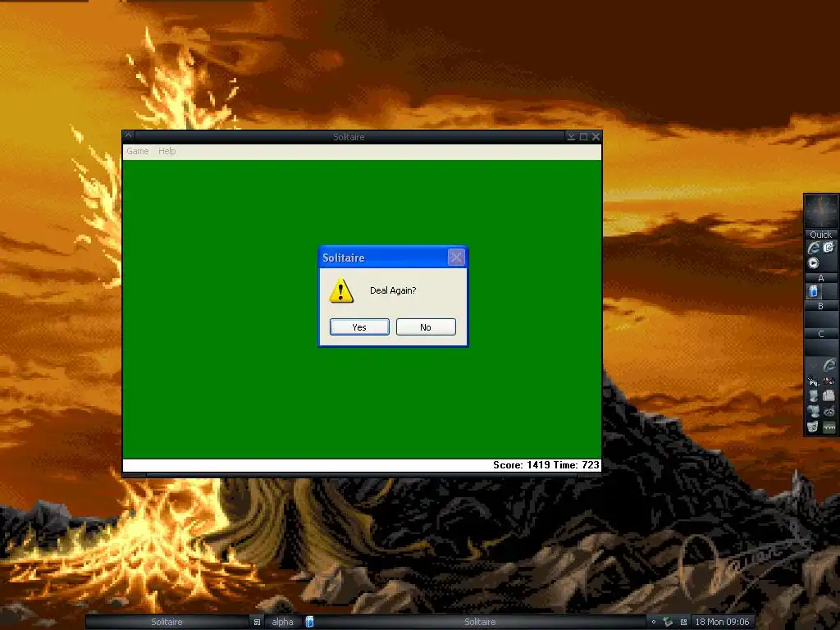Click the C section header
This screenshot has height=630, width=840.
pyautogui.click(x=820, y=334)
